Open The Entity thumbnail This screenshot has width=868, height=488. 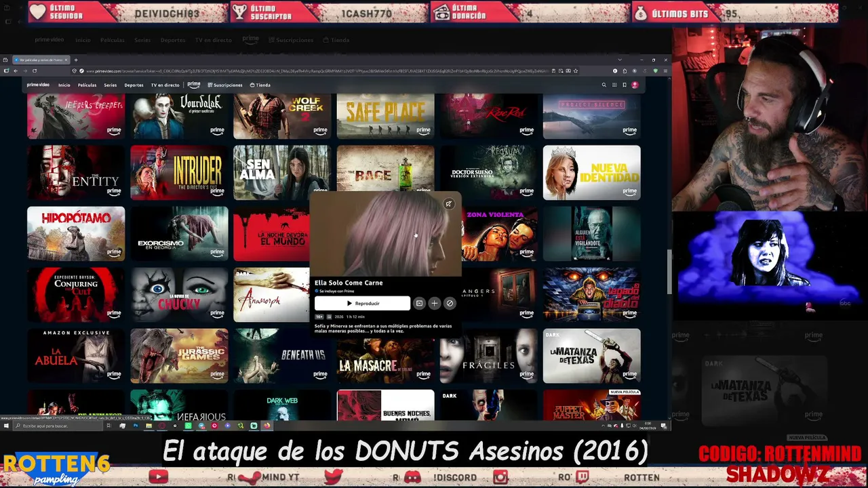pos(76,173)
